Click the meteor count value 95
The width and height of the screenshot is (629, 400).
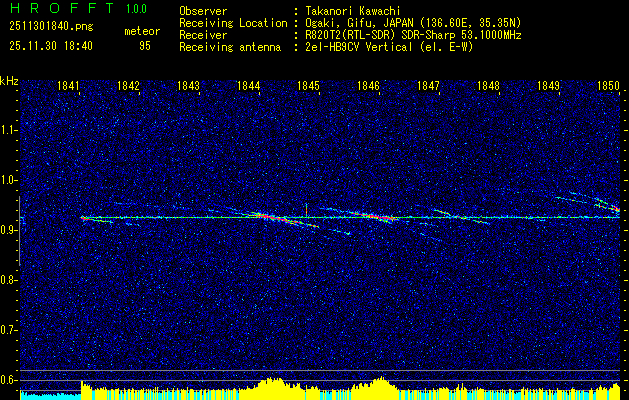(145, 46)
